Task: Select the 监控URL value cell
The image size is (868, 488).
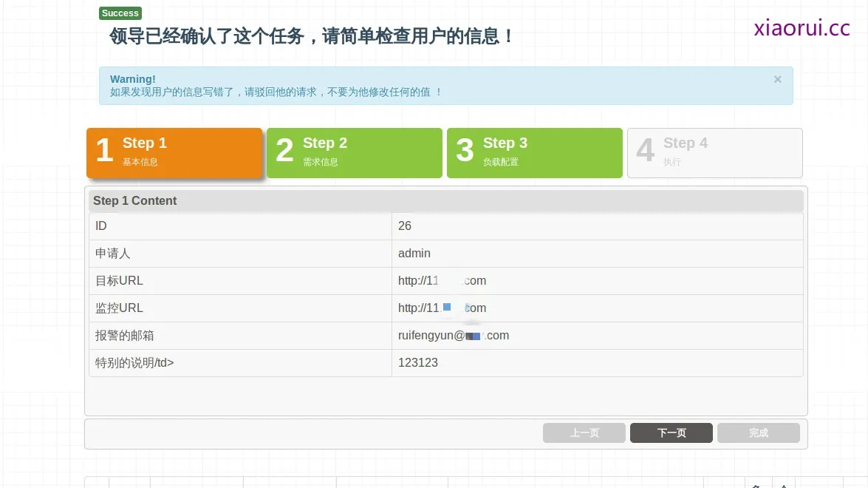Action: click(x=598, y=308)
